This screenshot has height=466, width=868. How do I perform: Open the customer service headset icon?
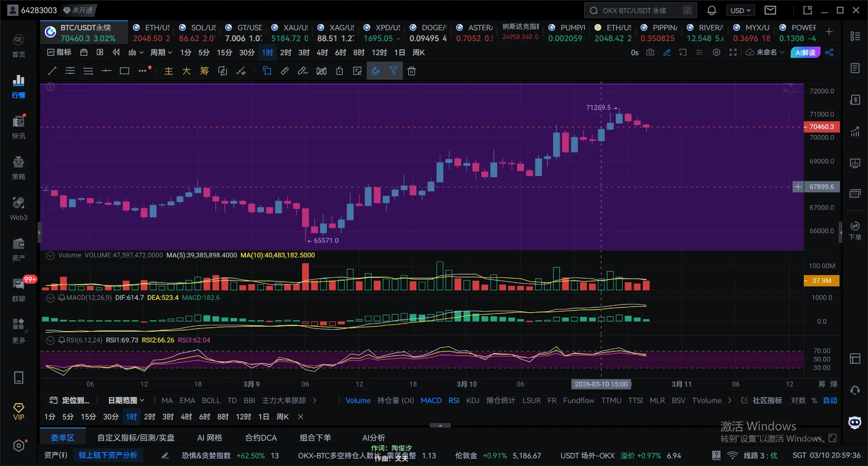tap(855, 390)
